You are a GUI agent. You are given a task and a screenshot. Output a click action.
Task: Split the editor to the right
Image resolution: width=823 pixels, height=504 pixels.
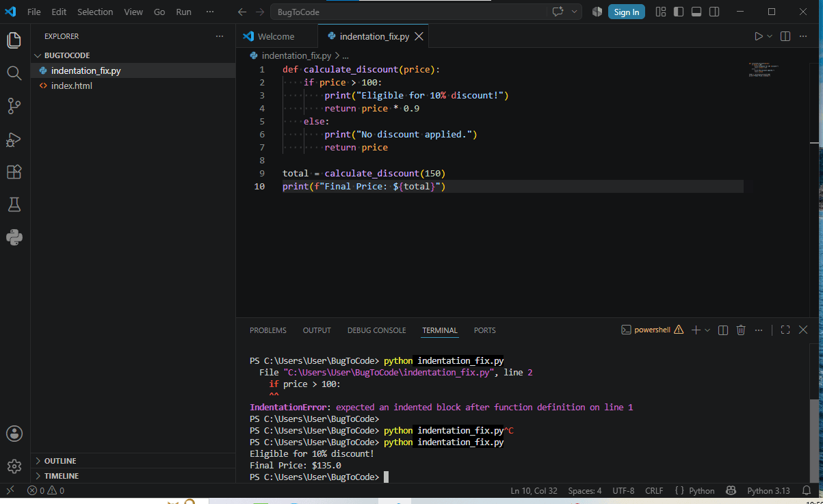[785, 36]
